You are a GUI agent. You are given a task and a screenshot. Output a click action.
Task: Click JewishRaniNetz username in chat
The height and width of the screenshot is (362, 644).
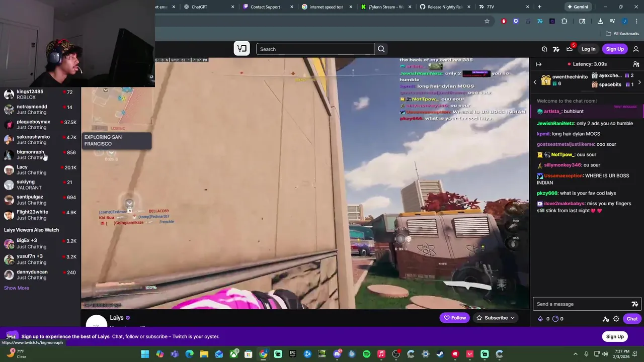(555, 124)
